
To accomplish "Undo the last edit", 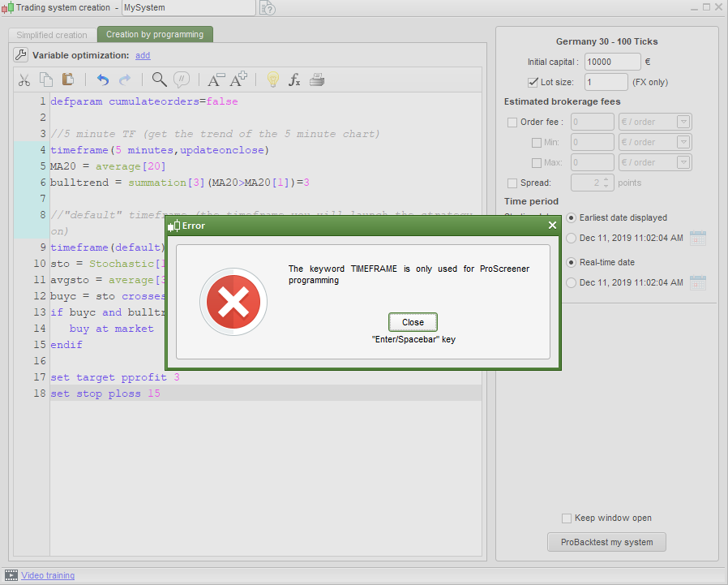I will [x=103, y=80].
